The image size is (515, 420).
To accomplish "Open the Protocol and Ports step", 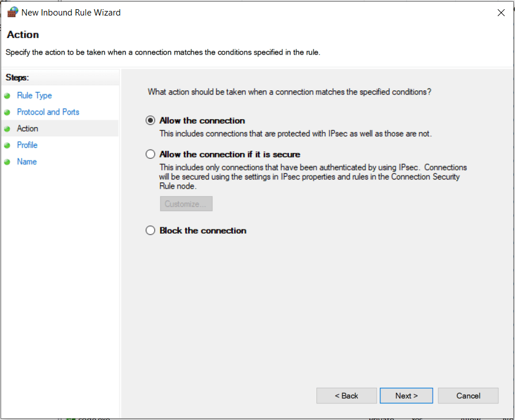I will [48, 112].
